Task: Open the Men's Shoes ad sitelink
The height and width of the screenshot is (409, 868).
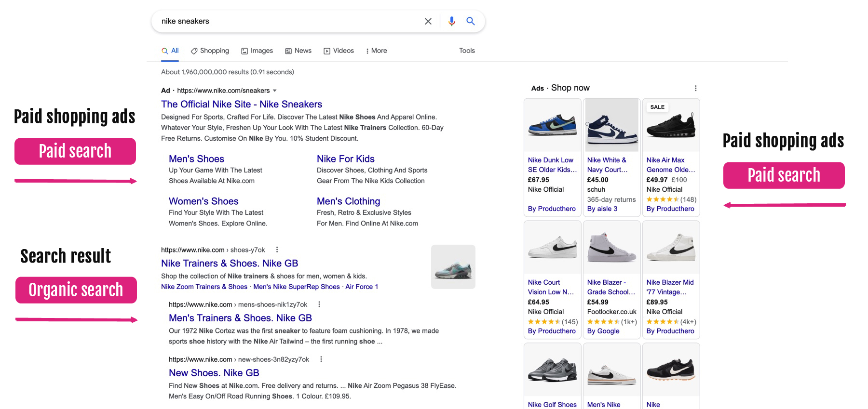Action: point(196,159)
